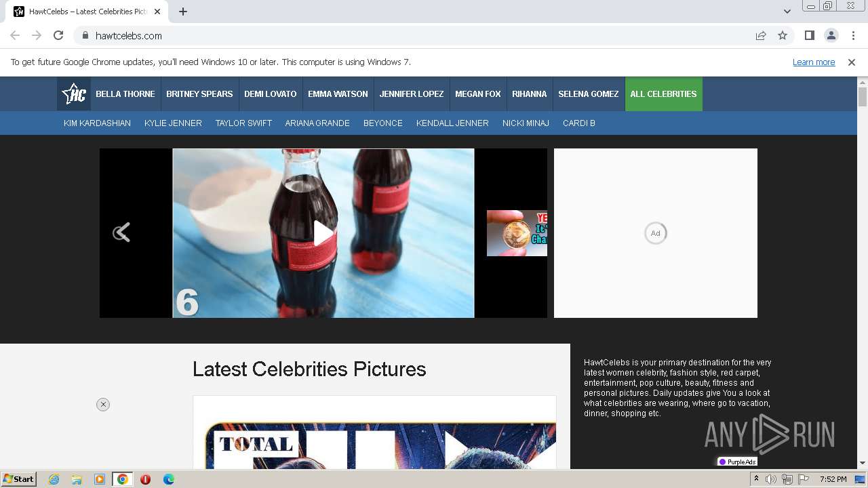Open the Microsoft Edge taskbar icon
The image size is (868, 488).
point(168,479)
